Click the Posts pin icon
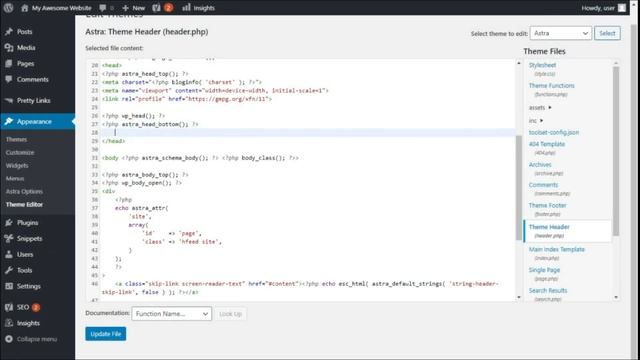Image resolution: width=640 pixels, height=360 pixels. (x=9, y=31)
